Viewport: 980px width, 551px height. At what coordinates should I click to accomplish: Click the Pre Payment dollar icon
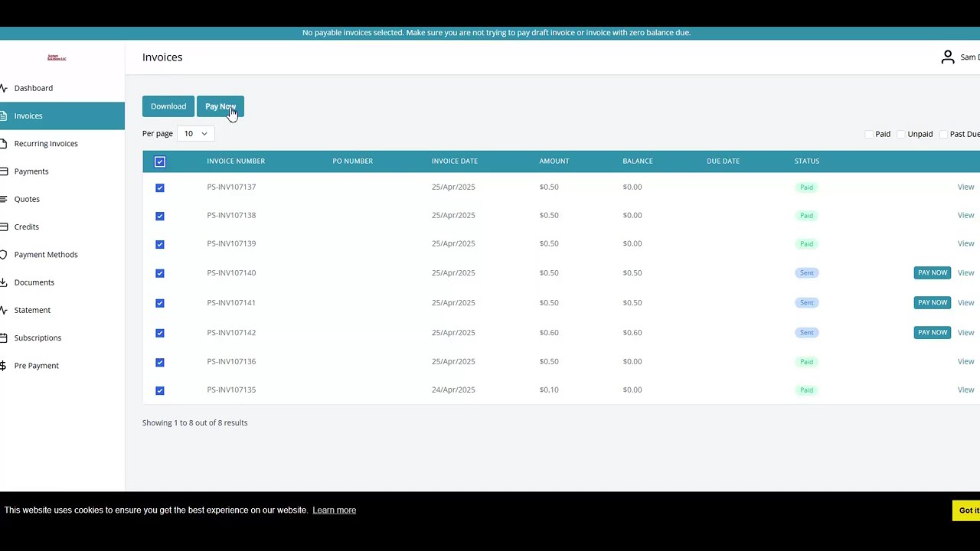[x=4, y=366]
